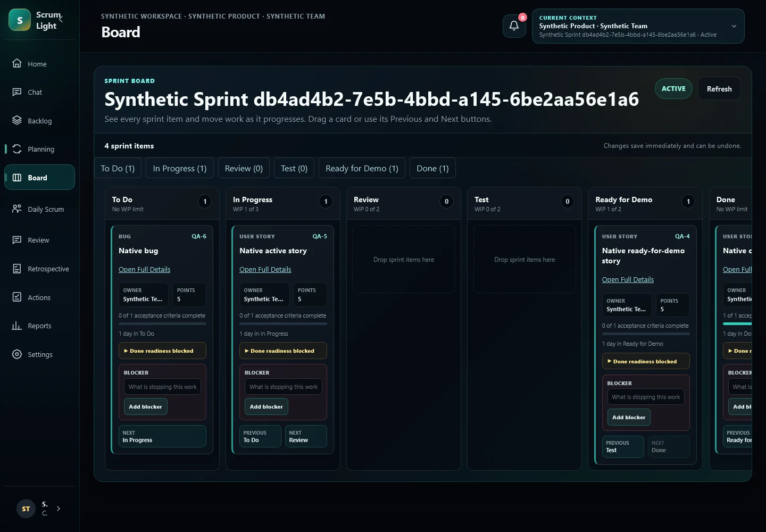
Task: Expand Done readiness blocked on Native bug
Action: pyautogui.click(x=162, y=351)
